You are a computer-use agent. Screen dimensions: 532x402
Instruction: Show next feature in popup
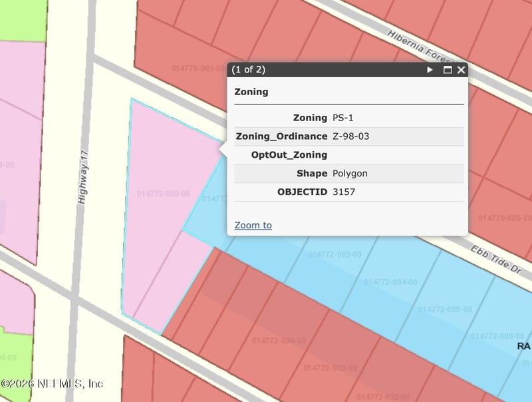pyautogui.click(x=430, y=70)
